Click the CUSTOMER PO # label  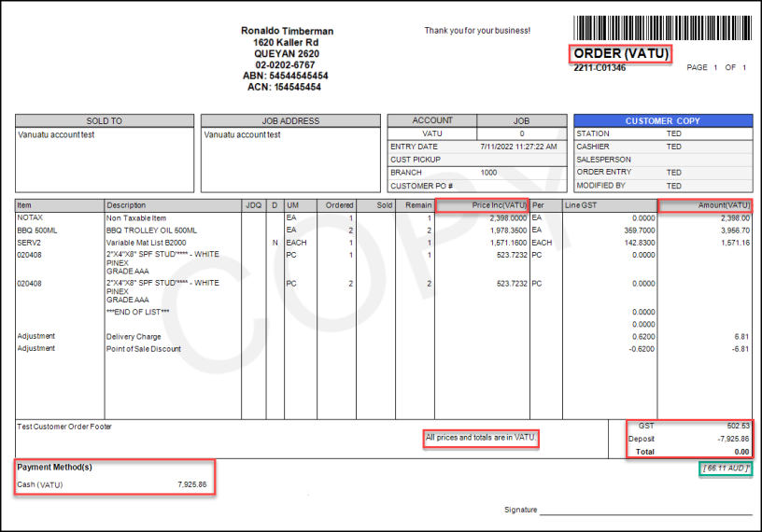point(422,186)
